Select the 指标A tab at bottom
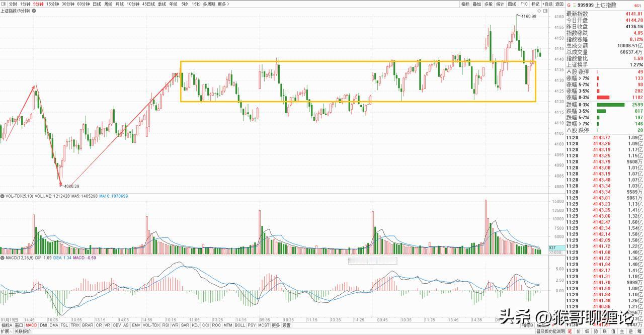 click(7, 325)
